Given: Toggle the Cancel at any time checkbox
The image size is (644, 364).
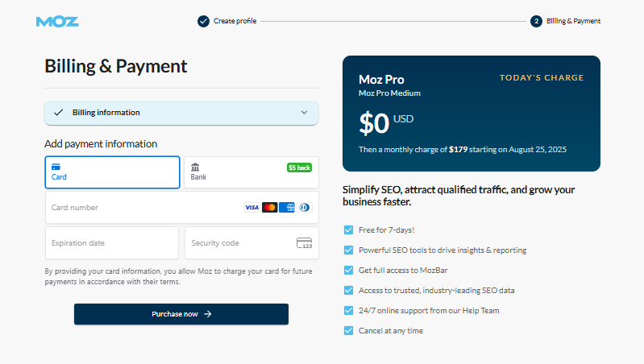Looking at the screenshot, I should tap(348, 330).
